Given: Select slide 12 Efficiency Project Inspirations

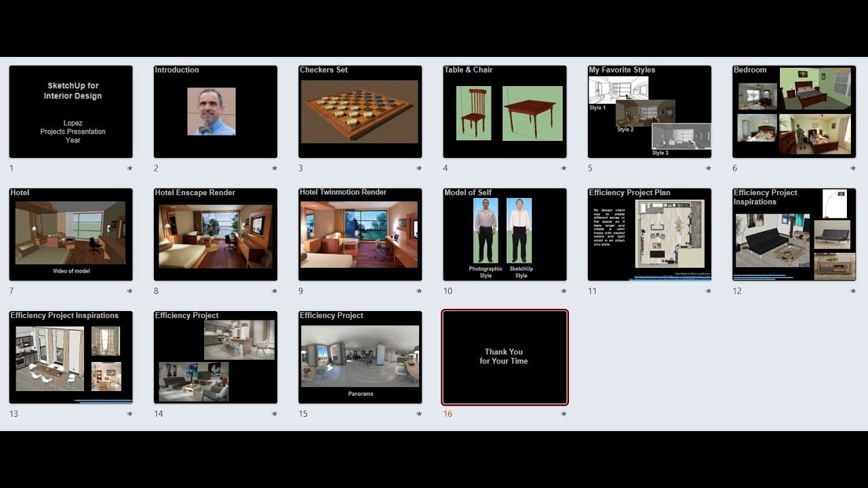Looking at the screenshot, I should (794, 235).
